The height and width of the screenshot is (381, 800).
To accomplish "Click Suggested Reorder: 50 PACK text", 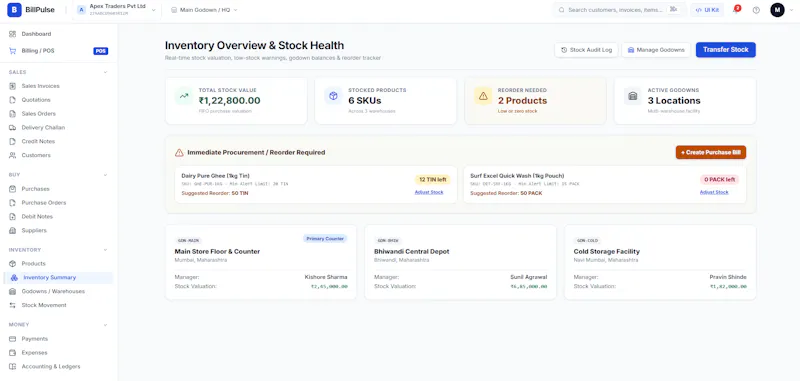I will [x=506, y=193].
